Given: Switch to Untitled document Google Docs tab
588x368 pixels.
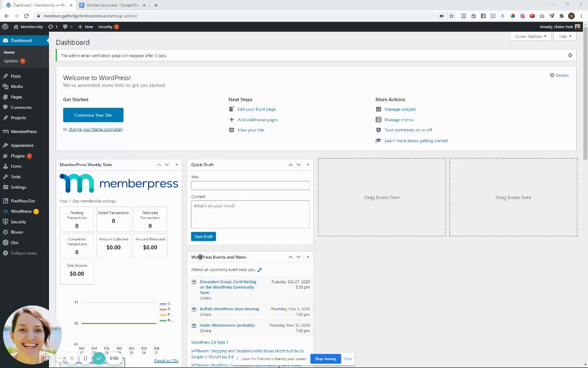Looking at the screenshot, I should coord(112,5).
